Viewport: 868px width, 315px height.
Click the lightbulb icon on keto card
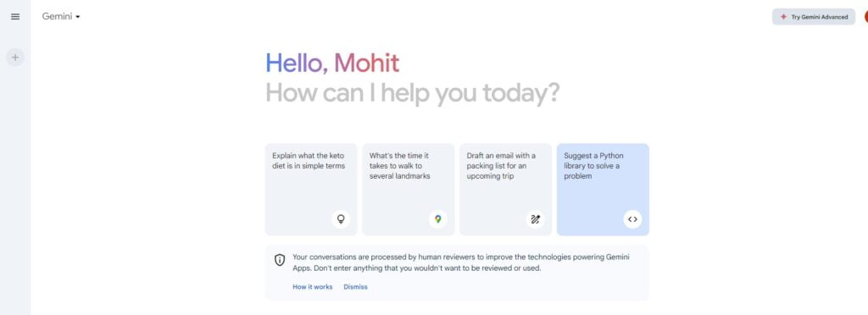click(x=341, y=218)
